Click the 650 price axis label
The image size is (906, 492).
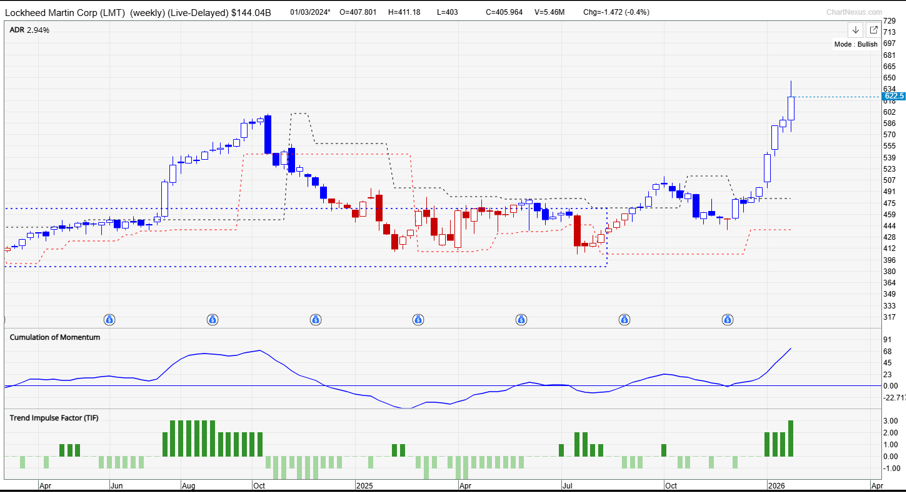[889, 77]
